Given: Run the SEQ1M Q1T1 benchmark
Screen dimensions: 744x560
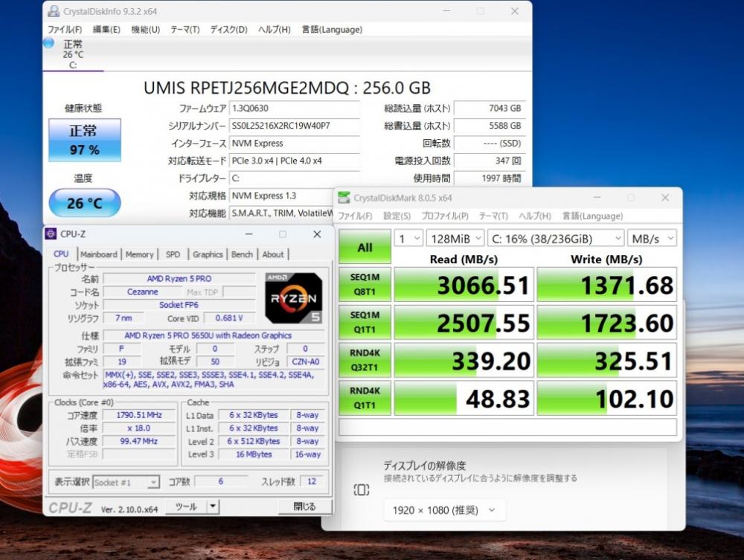Looking at the screenshot, I should 365,323.
